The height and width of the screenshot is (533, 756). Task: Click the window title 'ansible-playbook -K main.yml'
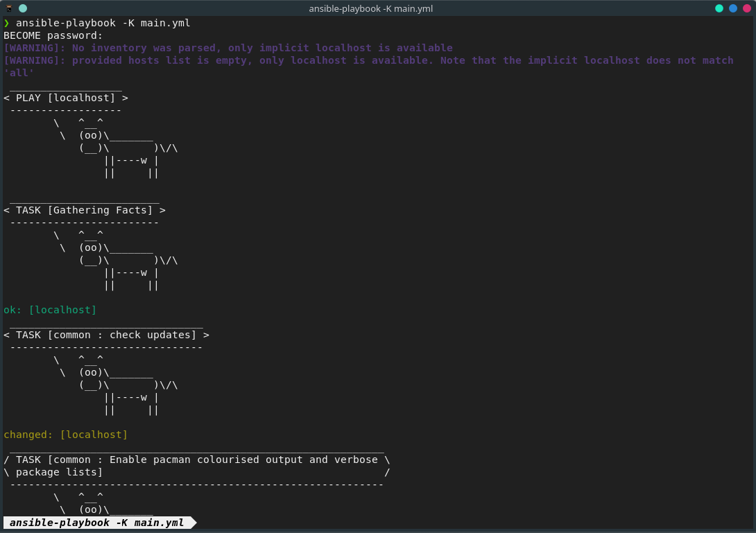(x=371, y=9)
